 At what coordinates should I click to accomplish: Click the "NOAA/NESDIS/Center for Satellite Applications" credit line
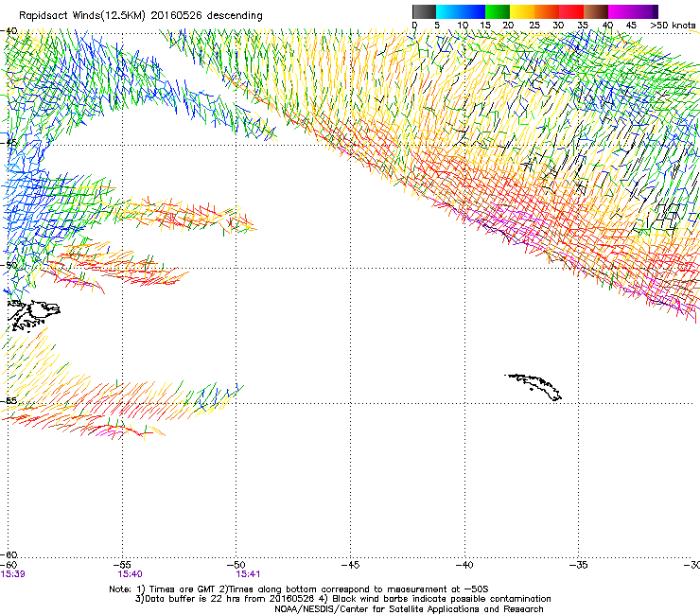409,609
